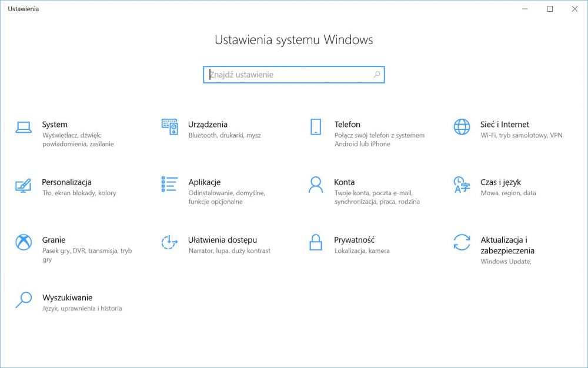Image resolution: width=588 pixels, height=368 pixels.
Task: Click the 'Ustawienia systemu Windows' page title
Action: point(294,40)
